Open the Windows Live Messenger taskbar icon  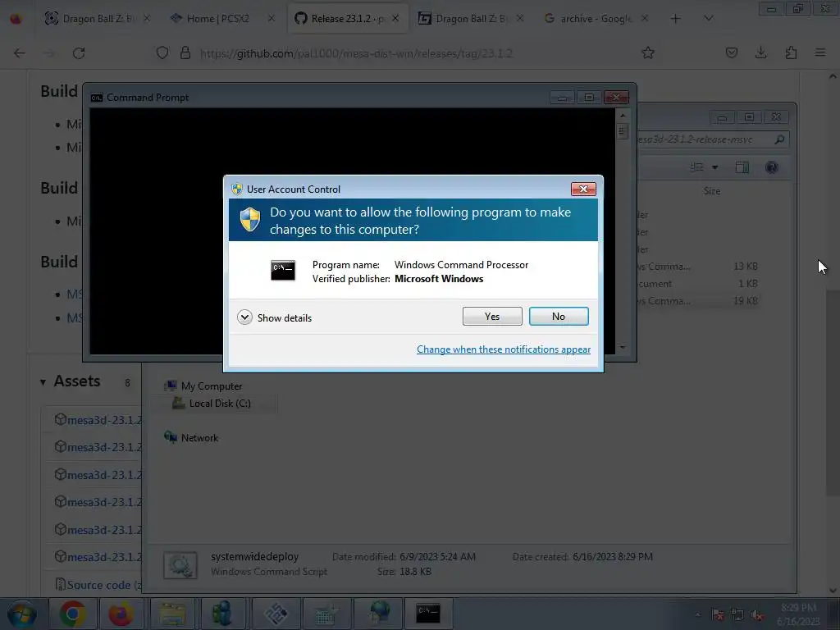[x=222, y=614]
